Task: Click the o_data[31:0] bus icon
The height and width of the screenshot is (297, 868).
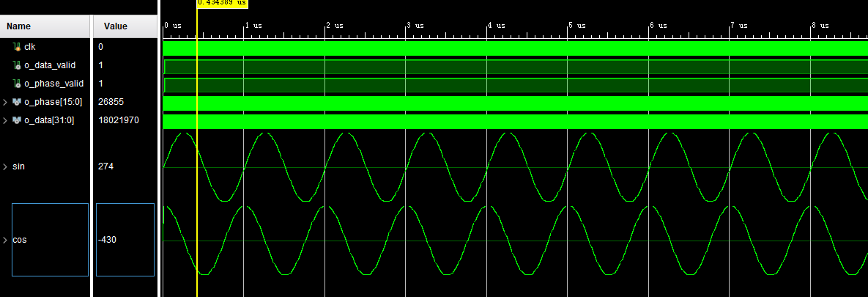Action: click(x=17, y=120)
